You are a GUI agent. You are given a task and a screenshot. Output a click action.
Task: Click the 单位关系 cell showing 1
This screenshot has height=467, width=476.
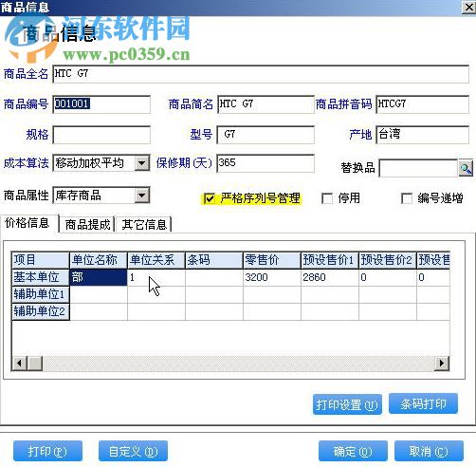(x=156, y=277)
